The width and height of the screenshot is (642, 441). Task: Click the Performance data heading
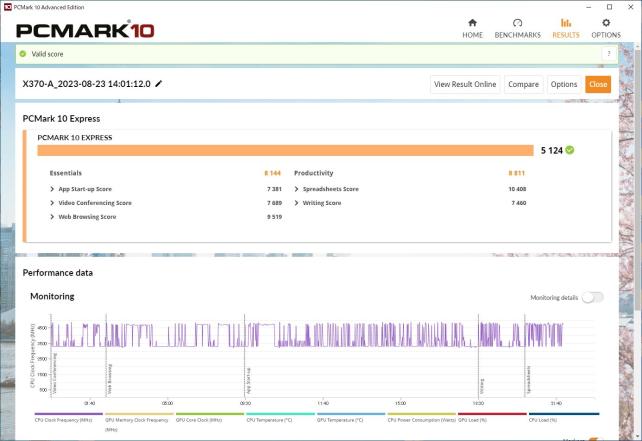(58, 273)
